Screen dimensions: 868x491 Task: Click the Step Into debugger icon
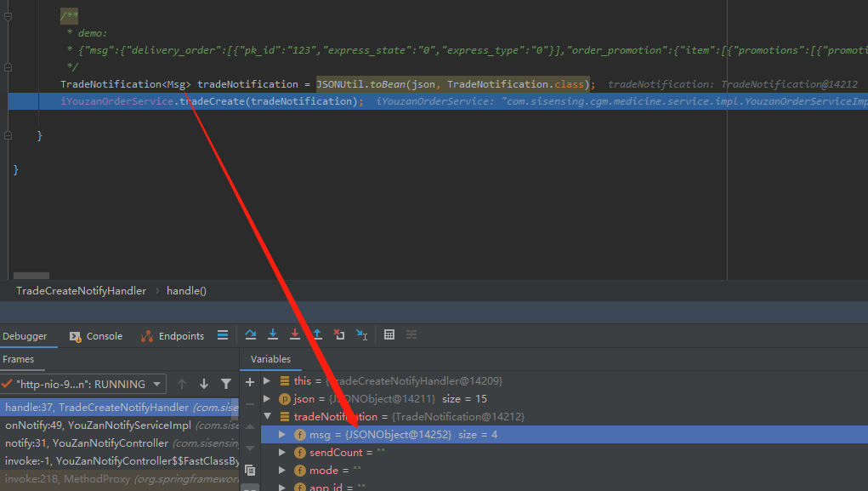coord(272,334)
